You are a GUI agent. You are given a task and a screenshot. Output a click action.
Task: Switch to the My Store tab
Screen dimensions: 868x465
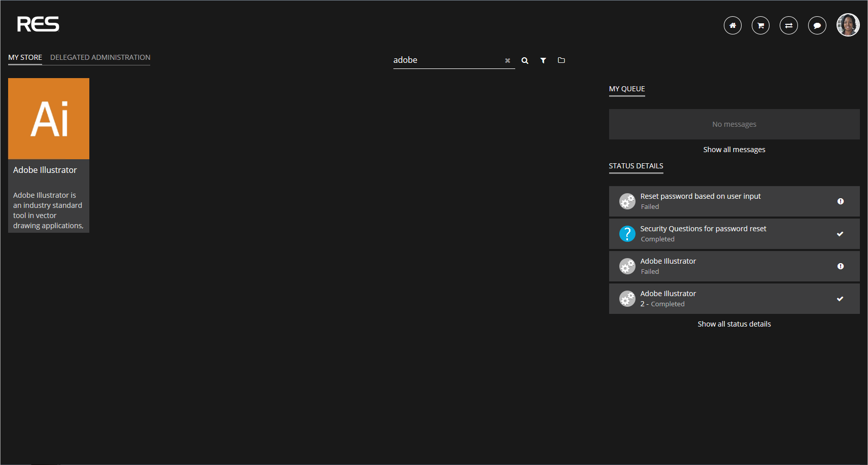click(x=25, y=57)
